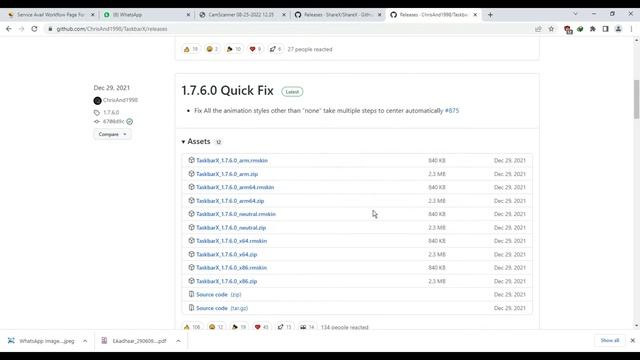
Task: Download Source code (tar.gz)
Action: [x=222, y=308]
